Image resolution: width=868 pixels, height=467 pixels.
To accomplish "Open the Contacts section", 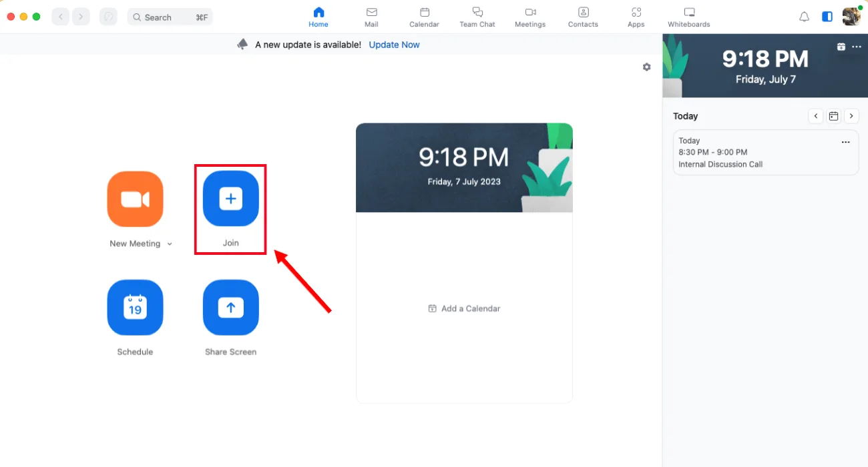I will point(582,17).
